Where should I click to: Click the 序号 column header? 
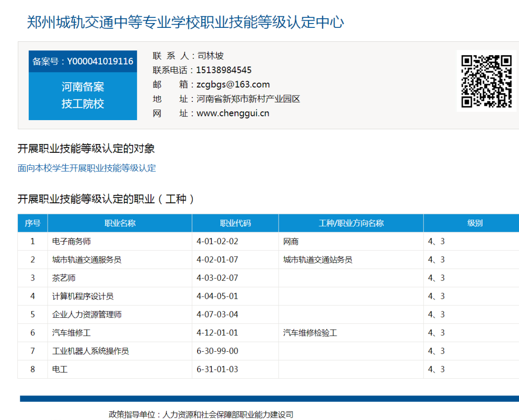point(33,223)
